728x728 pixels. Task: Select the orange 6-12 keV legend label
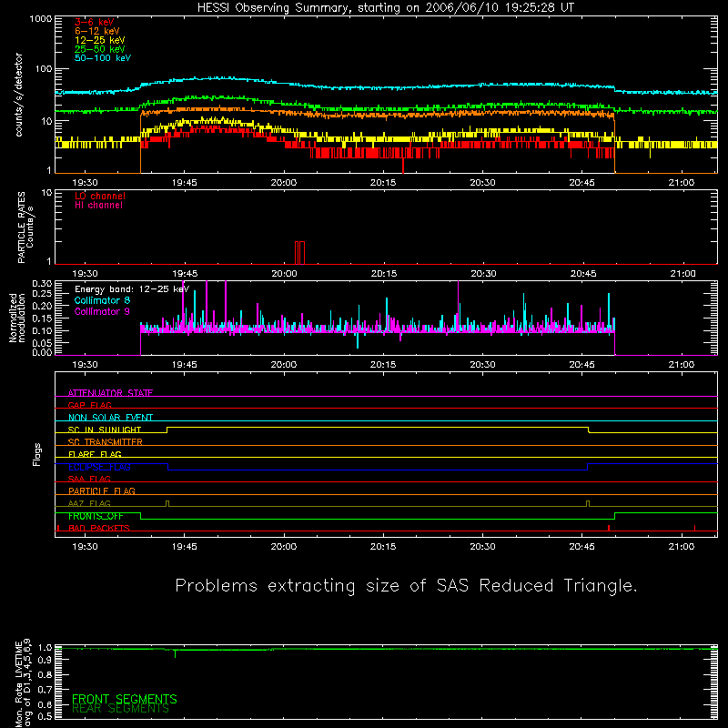click(97, 31)
